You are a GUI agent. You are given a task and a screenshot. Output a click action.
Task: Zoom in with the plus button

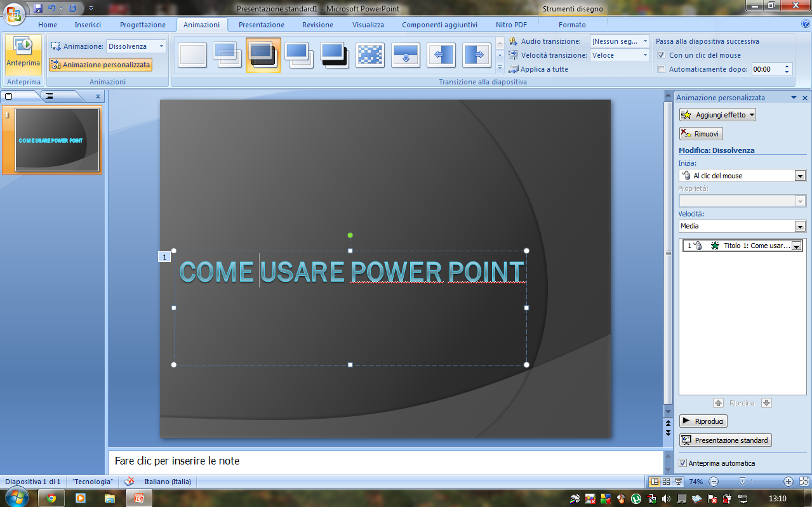789,482
